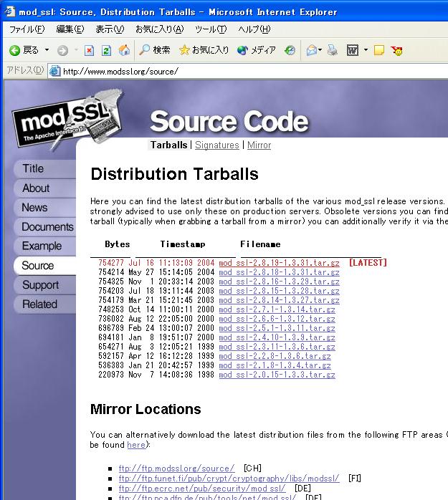Click the Bytes column header
Viewport: 448px width, 500px height.
coord(118,244)
